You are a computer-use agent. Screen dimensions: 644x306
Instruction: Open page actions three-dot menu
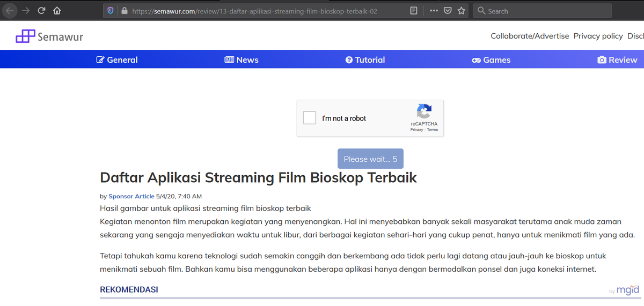click(434, 11)
